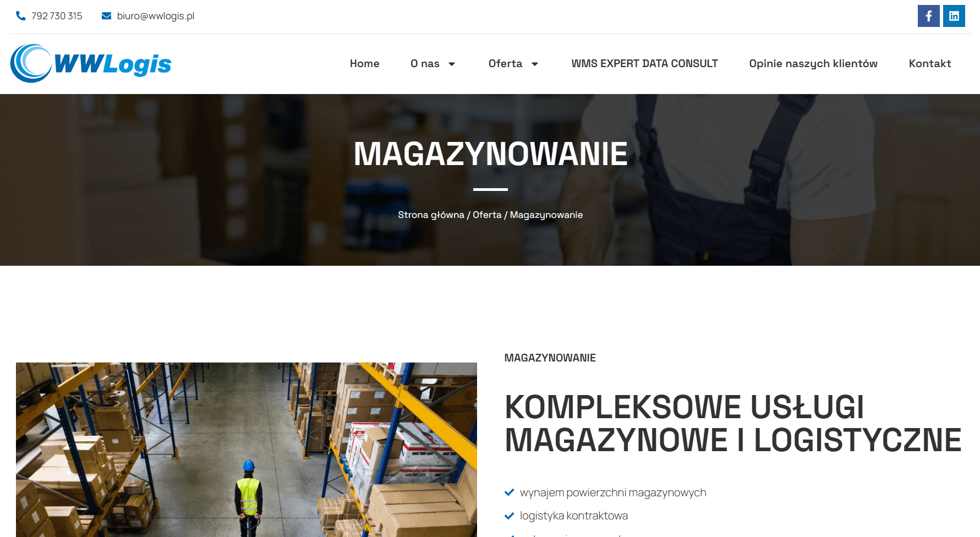The height and width of the screenshot is (537, 980).
Task: Navigate to Kontakt page
Action: [930, 64]
